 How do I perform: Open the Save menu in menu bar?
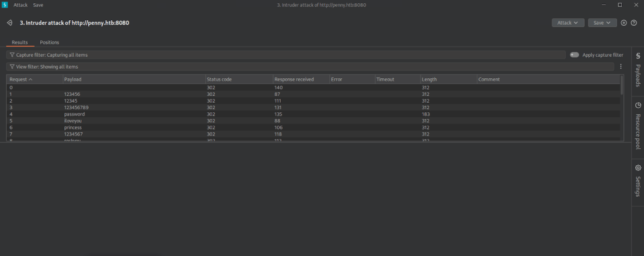click(38, 4)
